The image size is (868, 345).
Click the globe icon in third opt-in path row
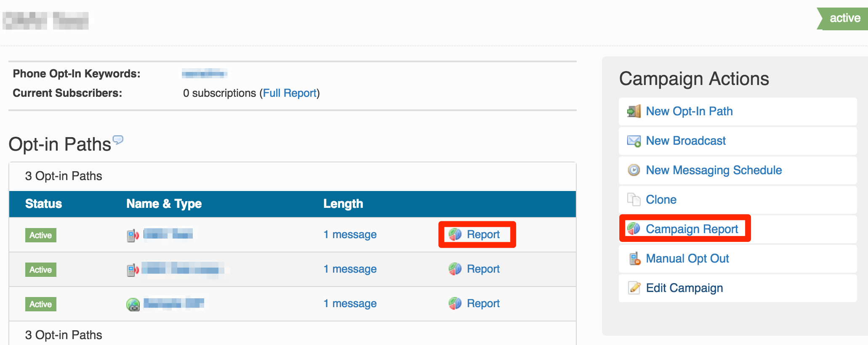(x=133, y=304)
